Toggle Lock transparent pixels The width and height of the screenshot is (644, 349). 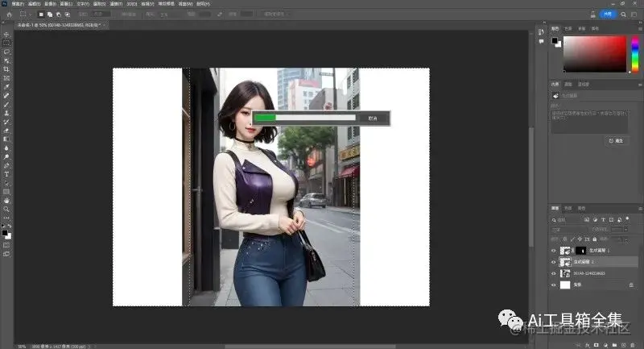click(565, 239)
